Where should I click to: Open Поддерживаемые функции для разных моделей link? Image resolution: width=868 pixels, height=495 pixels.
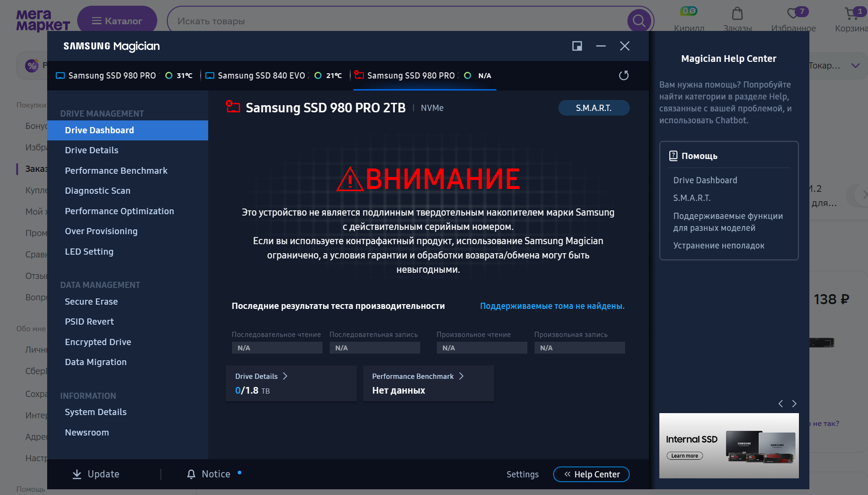728,222
